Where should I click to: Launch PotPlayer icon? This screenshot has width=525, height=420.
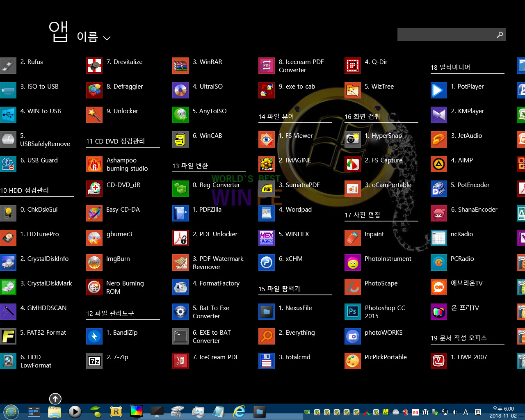click(x=439, y=90)
